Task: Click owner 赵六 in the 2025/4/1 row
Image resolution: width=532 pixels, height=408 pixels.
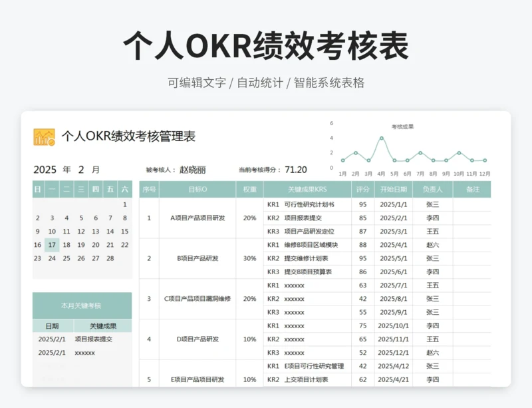Action: (x=433, y=245)
